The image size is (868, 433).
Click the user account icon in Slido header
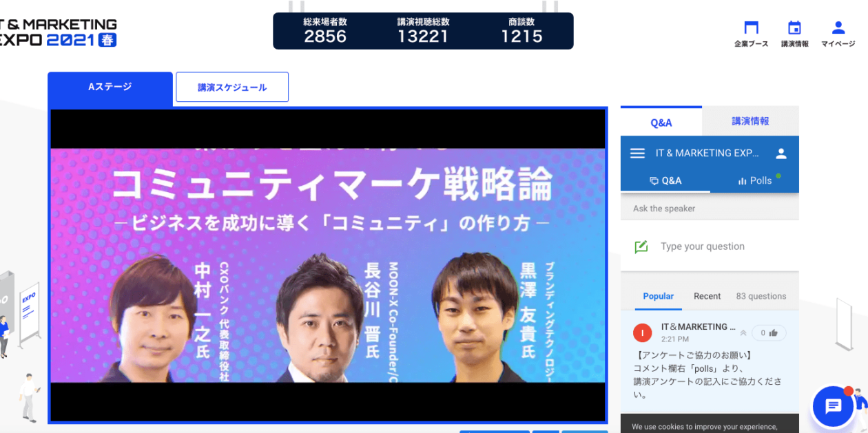point(781,154)
